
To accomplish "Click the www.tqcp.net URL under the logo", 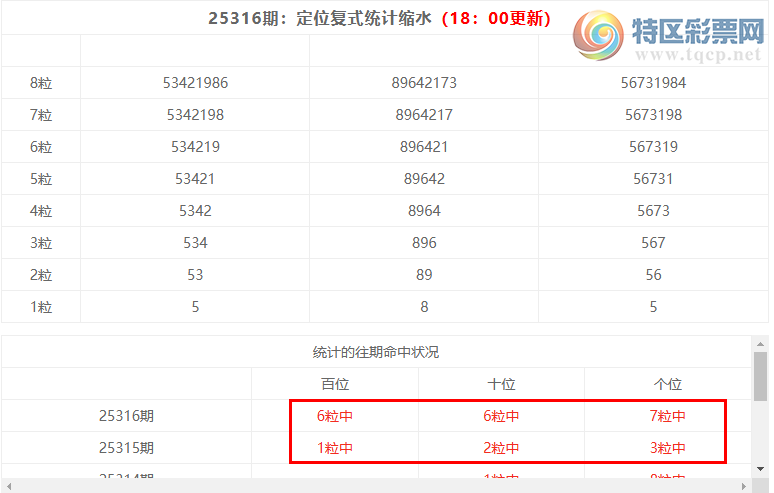I will (x=697, y=56).
